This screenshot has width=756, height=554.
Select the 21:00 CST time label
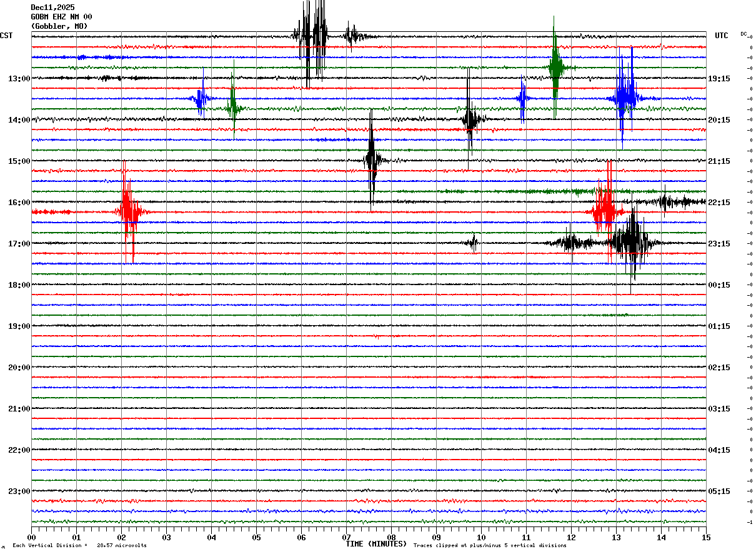(x=19, y=409)
